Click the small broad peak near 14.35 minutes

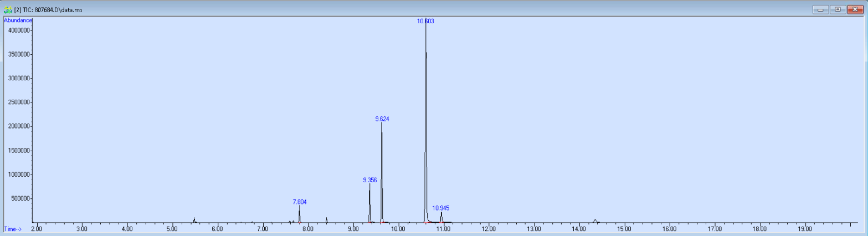click(x=595, y=221)
